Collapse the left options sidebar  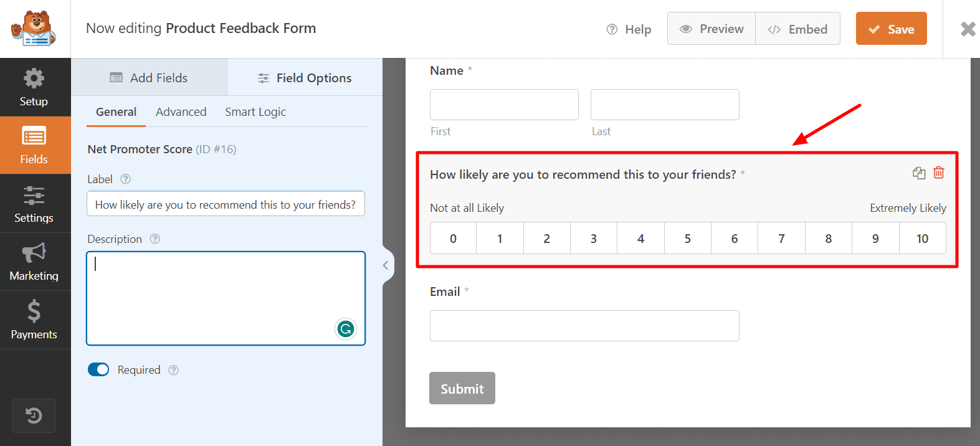pyautogui.click(x=386, y=265)
